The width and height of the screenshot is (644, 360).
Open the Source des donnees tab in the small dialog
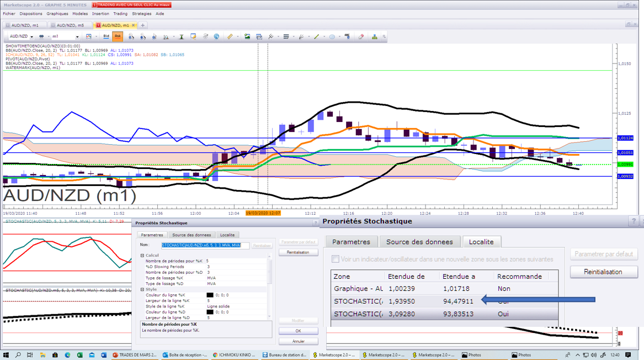(x=191, y=235)
